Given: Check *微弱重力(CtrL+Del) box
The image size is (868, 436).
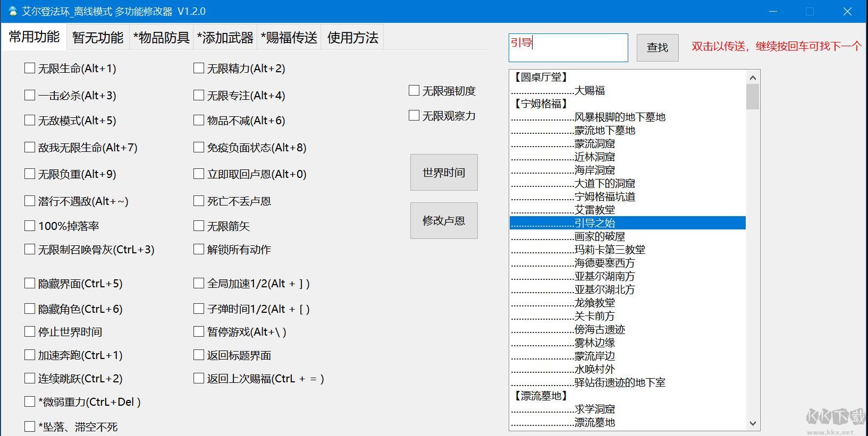Looking at the screenshot, I should [x=30, y=401].
